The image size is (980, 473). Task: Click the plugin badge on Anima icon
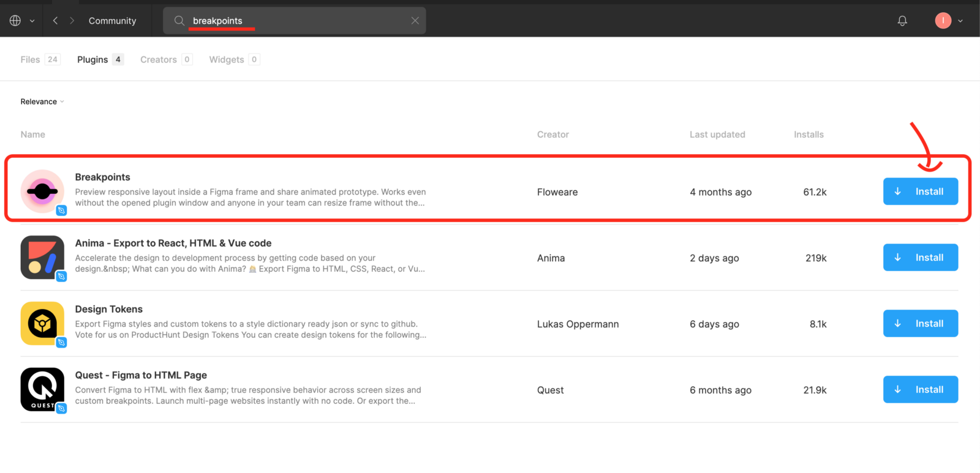(x=61, y=277)
